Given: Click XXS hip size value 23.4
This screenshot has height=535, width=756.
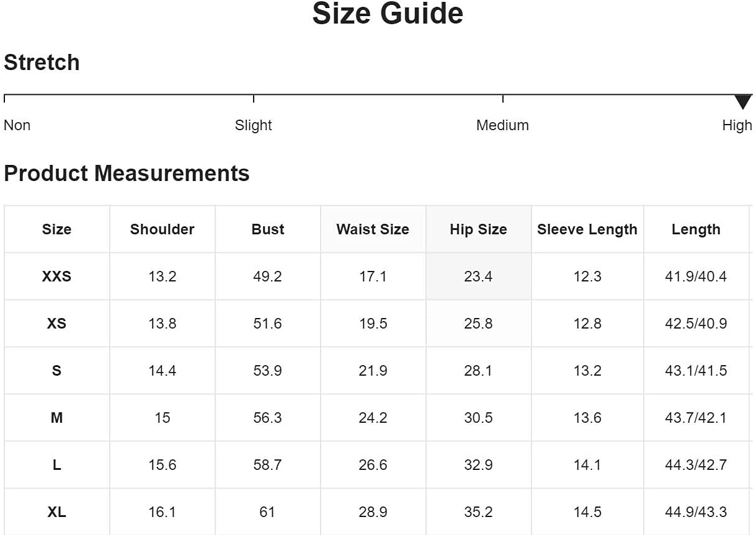Looking at the screenshot, I should point(478,276).
